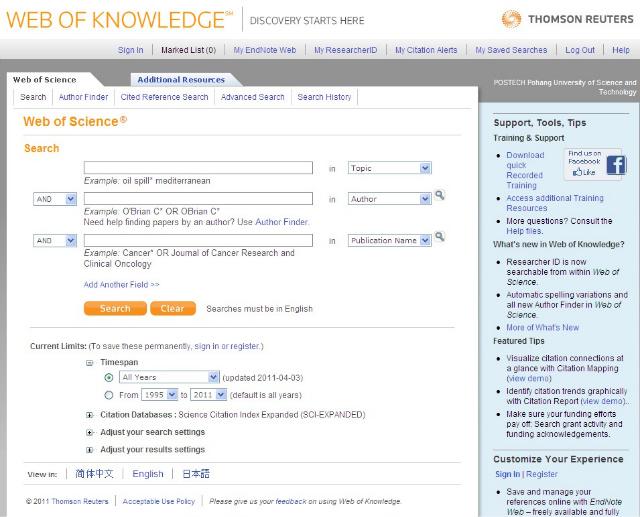
Task: Expand the Citation Databases section
Action: click(89, 415)
